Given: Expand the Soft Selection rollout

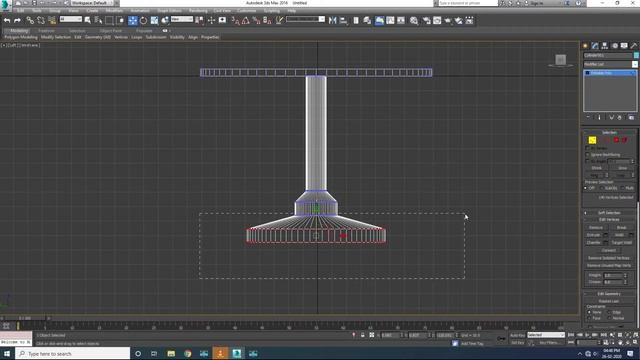Looking at the screenshot, I should (609, 213).
